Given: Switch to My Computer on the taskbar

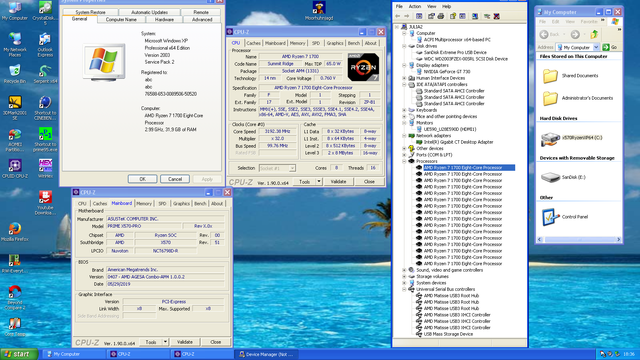Looking at the screenshot, I should point(73,354).
